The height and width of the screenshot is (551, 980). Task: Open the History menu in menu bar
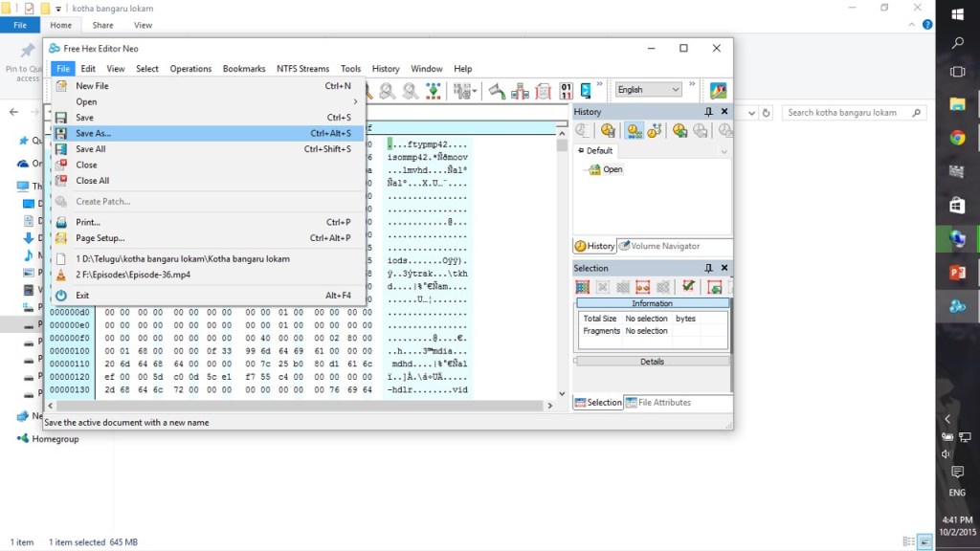tap(386, 69)
